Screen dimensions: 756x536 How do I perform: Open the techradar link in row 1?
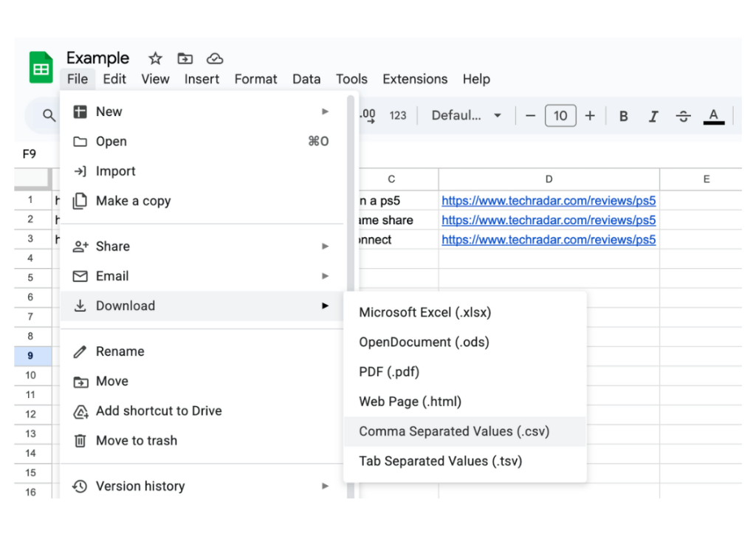pos(549,200)
